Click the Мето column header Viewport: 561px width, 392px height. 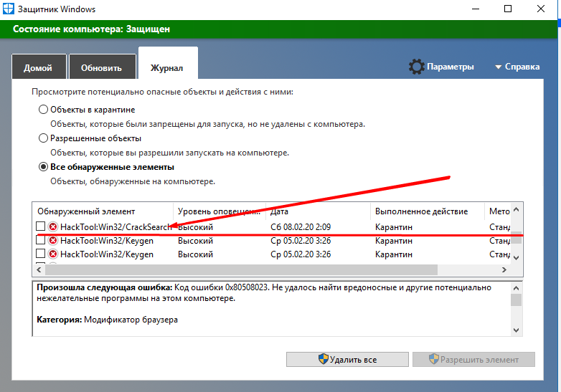pyautogui.click(x=499, y=211)
